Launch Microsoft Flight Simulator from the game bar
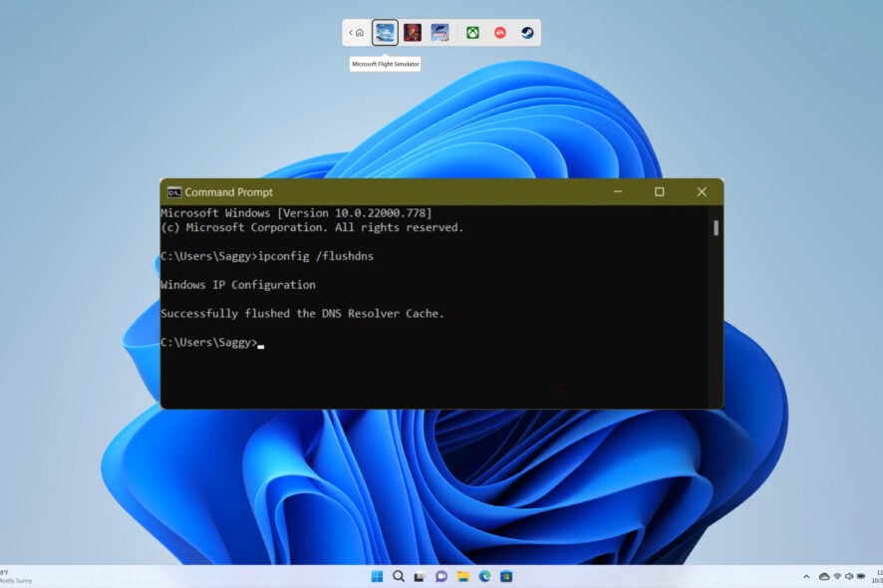 385,31
